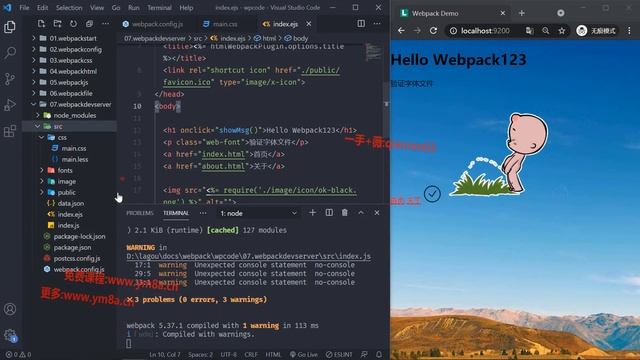Click the ESLINT status bar item
Image resolution: width=640 pixels, height=360 pixels.
339,354
